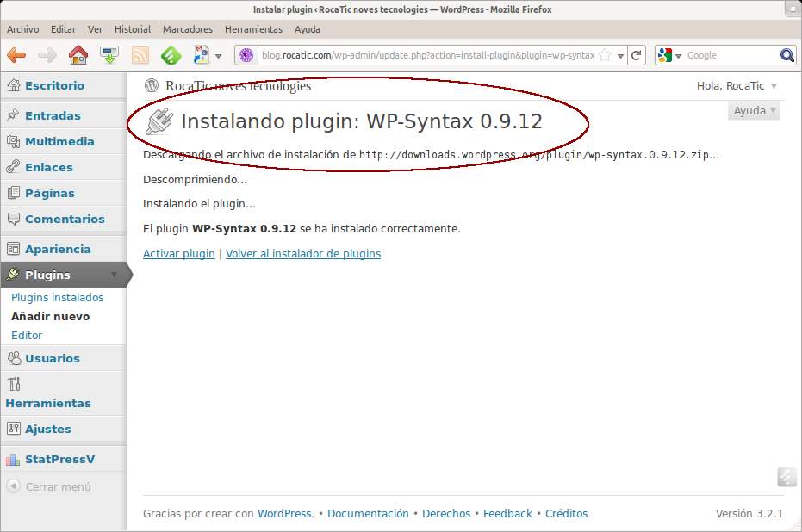Open the URL history dropdown arrow
802x532 pixels.
[x=620, y=56]
